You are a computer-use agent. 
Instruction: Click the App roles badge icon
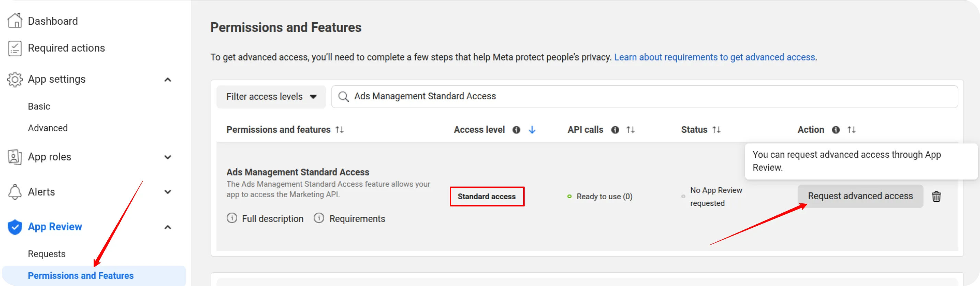pos(15,157)
